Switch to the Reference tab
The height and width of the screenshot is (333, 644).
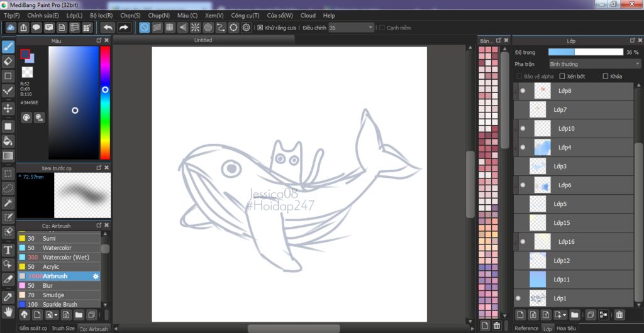coord(526,328)
